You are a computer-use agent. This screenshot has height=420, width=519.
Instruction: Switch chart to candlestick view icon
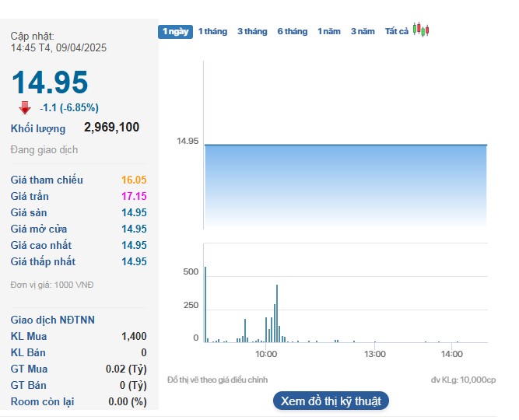click(421, 30)
